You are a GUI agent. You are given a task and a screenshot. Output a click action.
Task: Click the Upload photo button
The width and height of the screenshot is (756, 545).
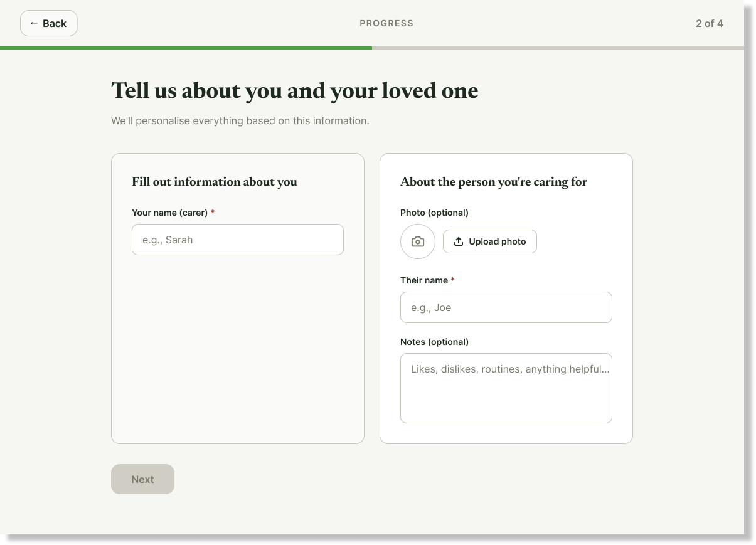click(x=490, y=241)
